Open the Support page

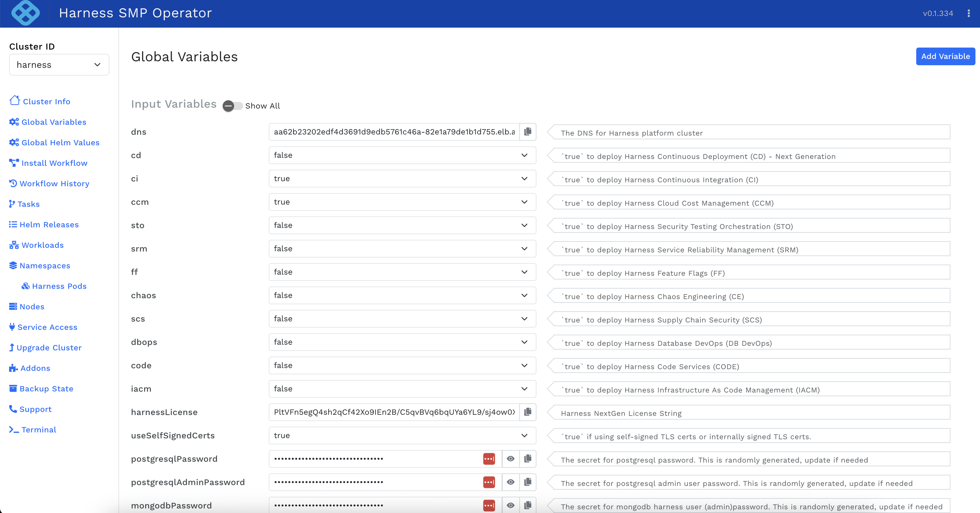tap(30, 410)
